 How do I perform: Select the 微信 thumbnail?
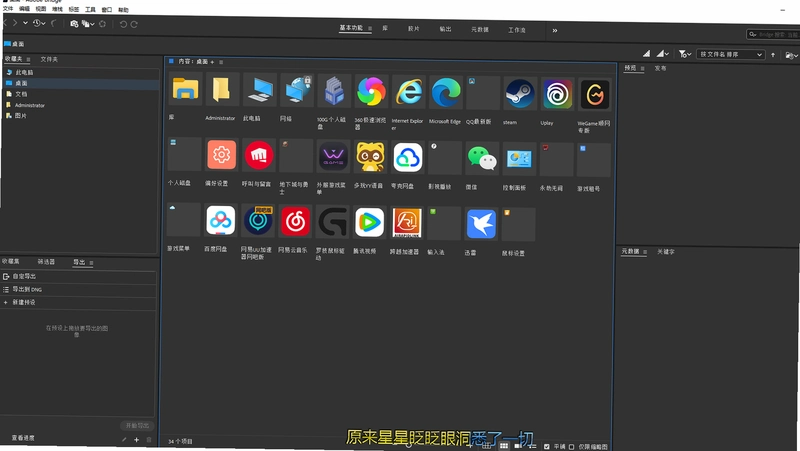pyautogui.click(x=481, y=158)
